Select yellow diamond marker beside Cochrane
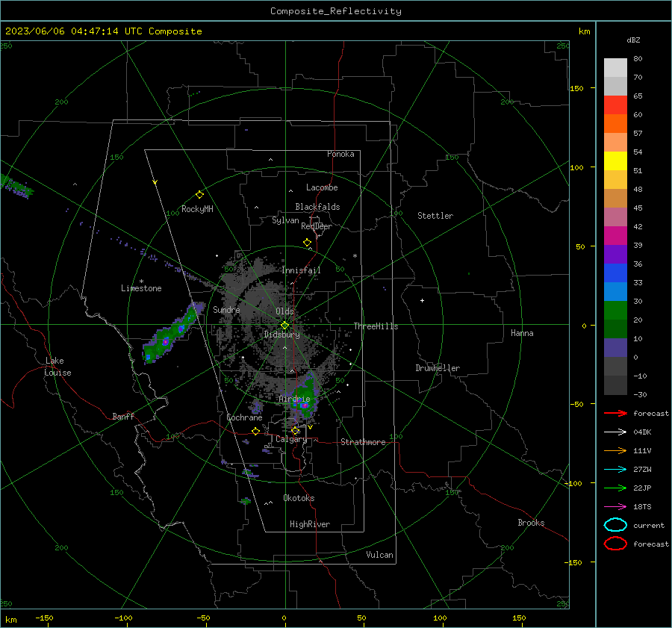 coord(255,431)
